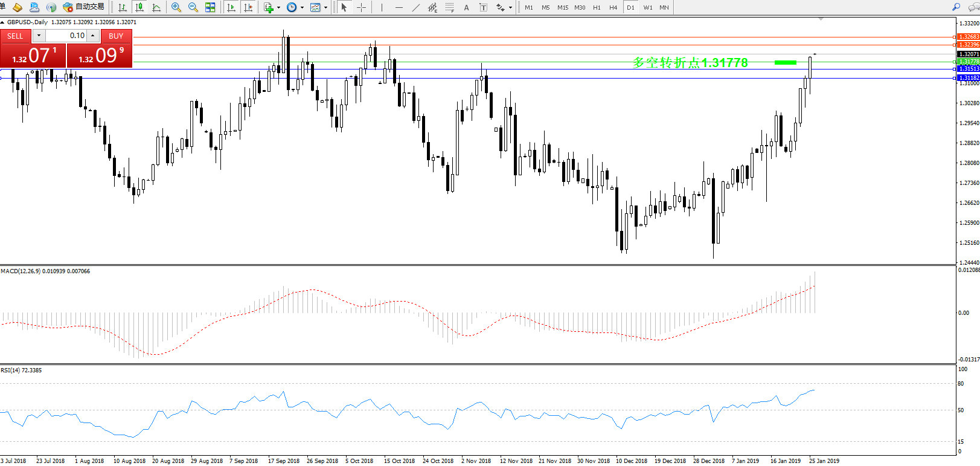
Task: Switch to the W1 timeframe
Action: point(647,7)
